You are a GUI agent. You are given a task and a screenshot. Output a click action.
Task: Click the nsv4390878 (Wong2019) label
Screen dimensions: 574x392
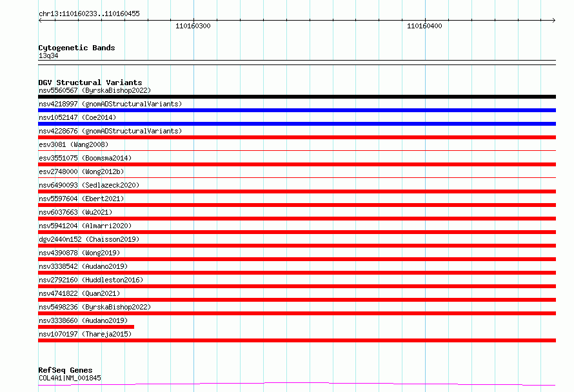pyautogui.click(x=79, y=253)
